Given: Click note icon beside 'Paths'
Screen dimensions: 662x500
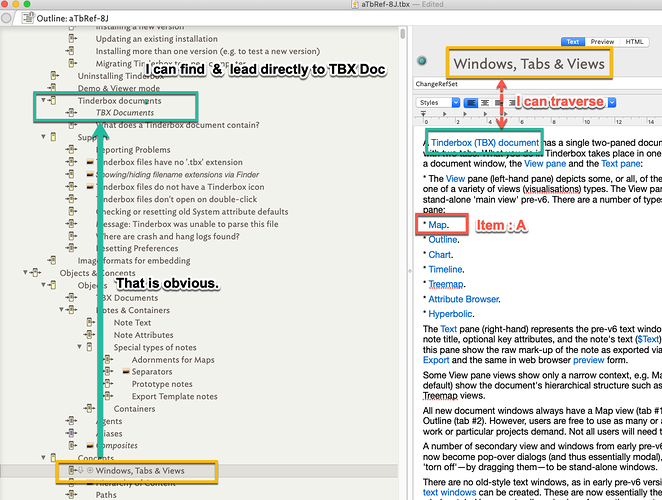Looking at the screenshot, I should point(71,495).
